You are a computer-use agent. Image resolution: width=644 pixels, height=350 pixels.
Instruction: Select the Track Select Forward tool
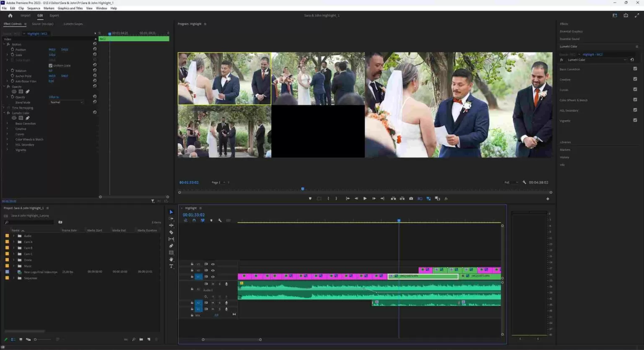click(x=171, y=218)
